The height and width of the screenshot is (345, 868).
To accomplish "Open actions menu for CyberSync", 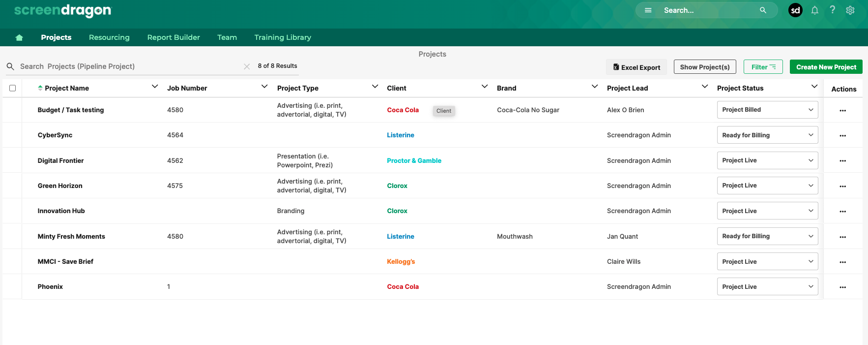I will 842,135.
